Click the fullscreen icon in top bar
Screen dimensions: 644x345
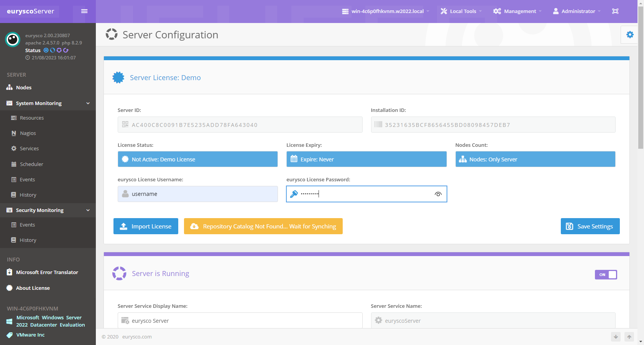(x=615, y=11)
